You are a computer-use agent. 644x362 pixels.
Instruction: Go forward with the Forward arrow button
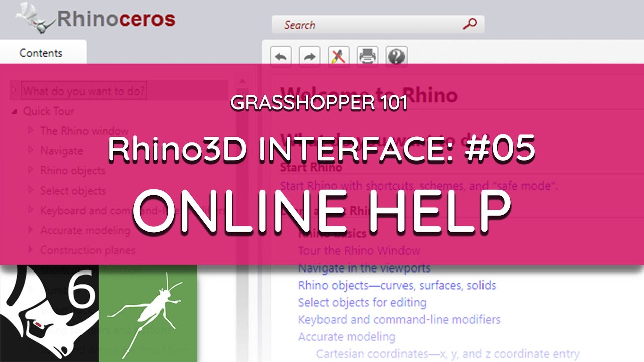pos(310,56)
